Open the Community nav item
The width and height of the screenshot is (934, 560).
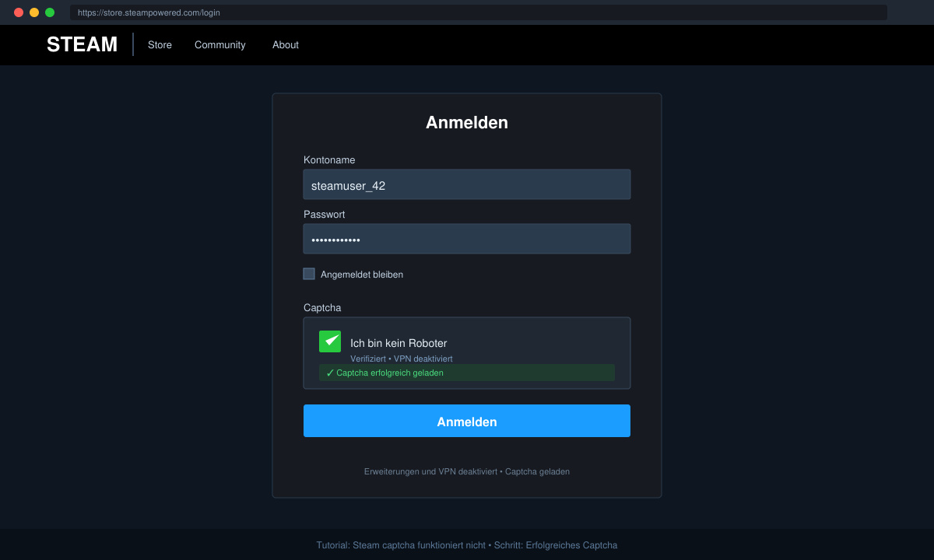pyautogui.click(x=220, y=45)
